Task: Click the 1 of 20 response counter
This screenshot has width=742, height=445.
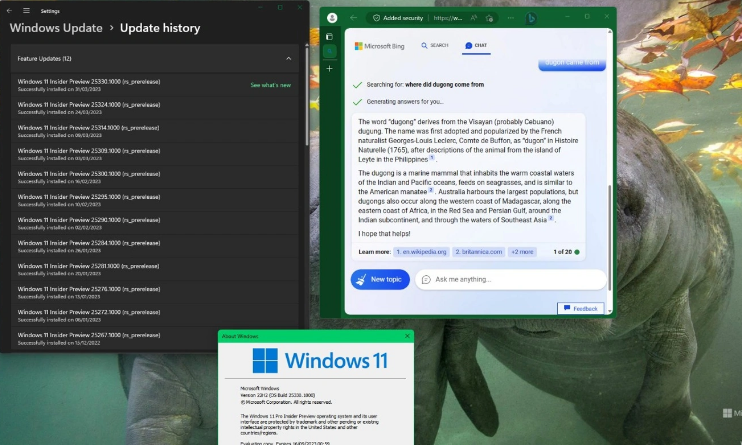Action: [x=566, y=252]
